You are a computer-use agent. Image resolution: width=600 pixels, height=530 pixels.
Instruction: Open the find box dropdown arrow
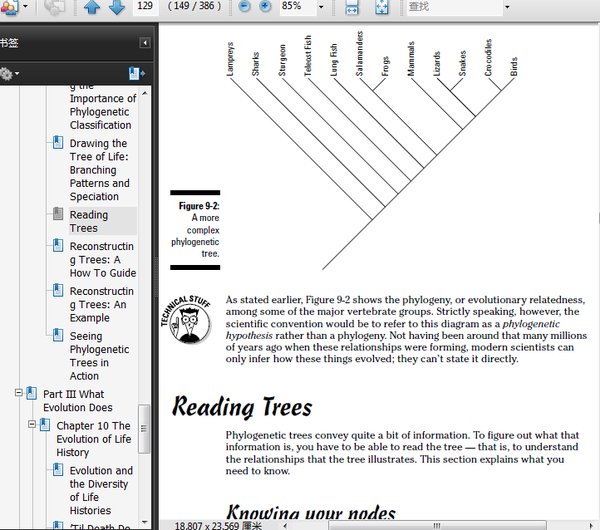click(x=507, y=7)
